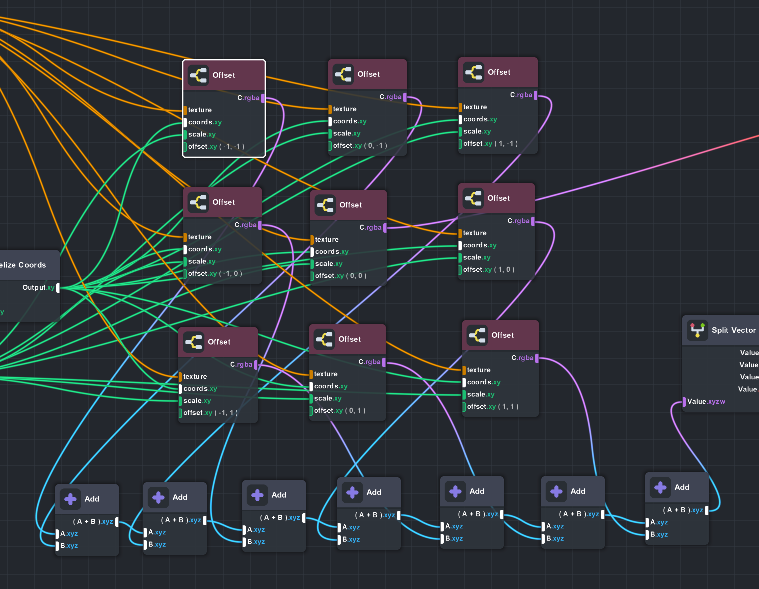The image size is (759, 589).
Task: Select the 'elize Coords' node title
Action: 23,265
